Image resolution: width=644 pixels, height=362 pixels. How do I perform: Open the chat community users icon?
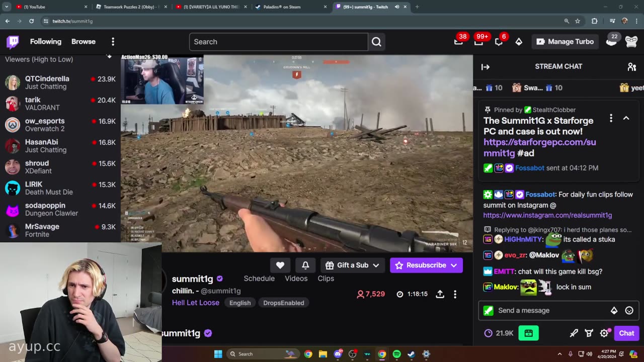click(632, 66)
